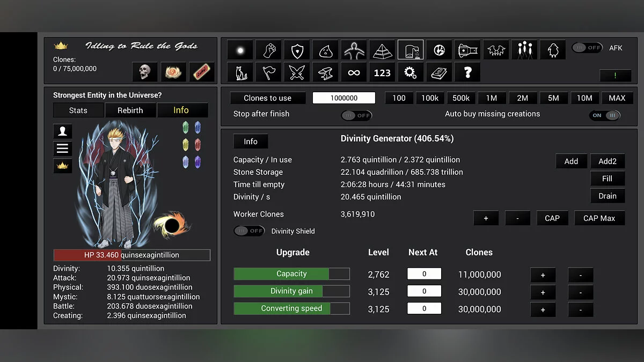644x362 pixels.
Task: Toggle the AFK switch on
Action: tap(587, 47)
